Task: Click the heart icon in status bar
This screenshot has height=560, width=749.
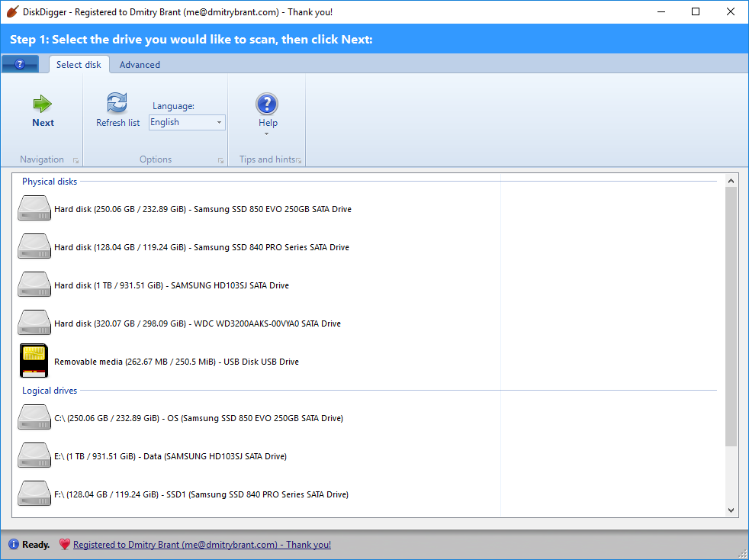Action: click(x=64, y=545)
